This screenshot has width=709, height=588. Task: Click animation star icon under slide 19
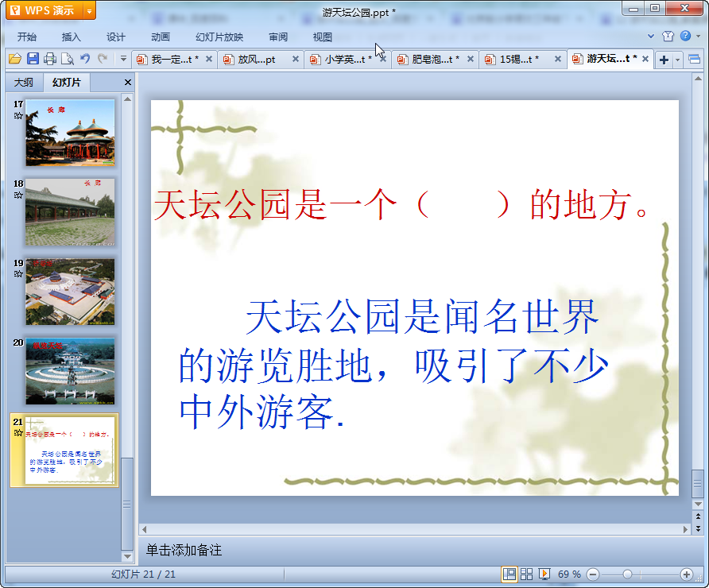[18, 274]
